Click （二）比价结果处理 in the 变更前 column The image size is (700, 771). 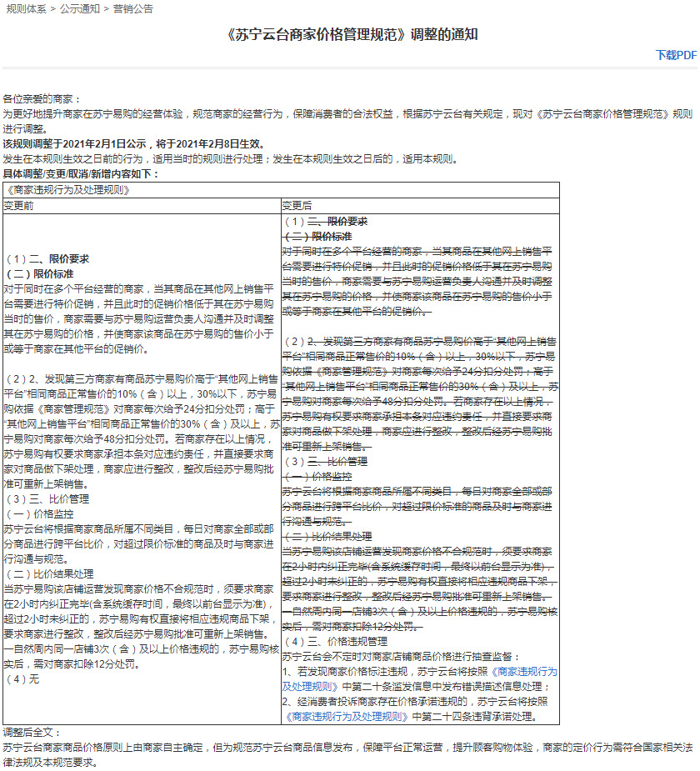pos(50,573)
